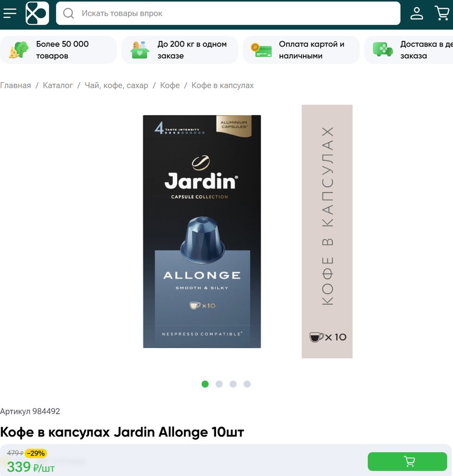Select the second image carousel dot

[x=219, y=384]
